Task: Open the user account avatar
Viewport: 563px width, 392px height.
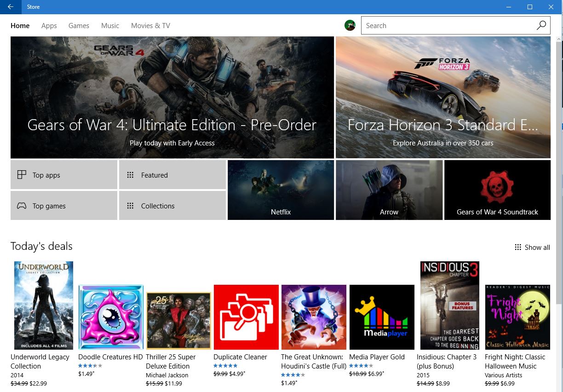Action: 350,26
